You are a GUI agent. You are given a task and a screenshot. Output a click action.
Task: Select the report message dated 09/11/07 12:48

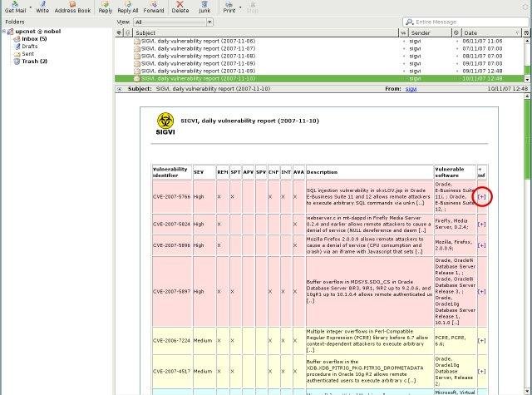coord(319,71)
